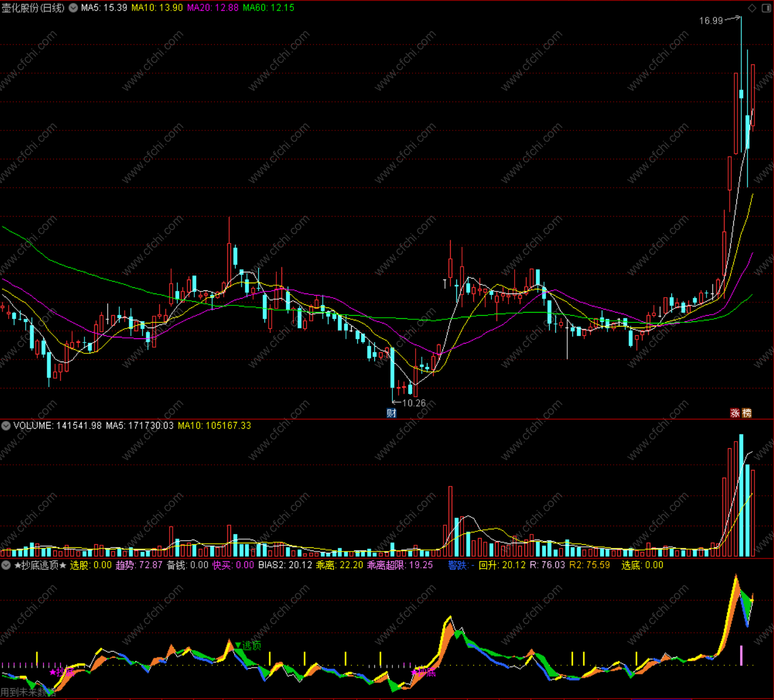
Task: Click the BIAS2: 20.12 value
Action: point(285,565)
